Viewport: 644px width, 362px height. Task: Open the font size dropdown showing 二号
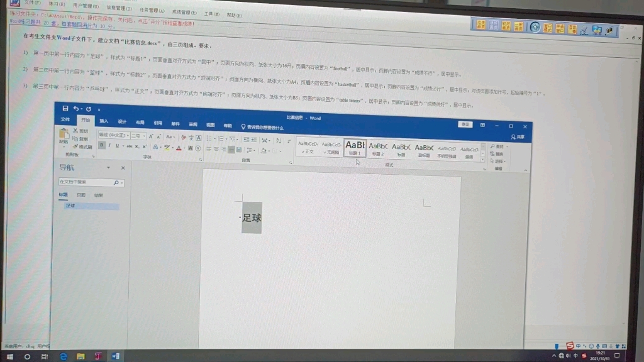click(x=137, y=135)
